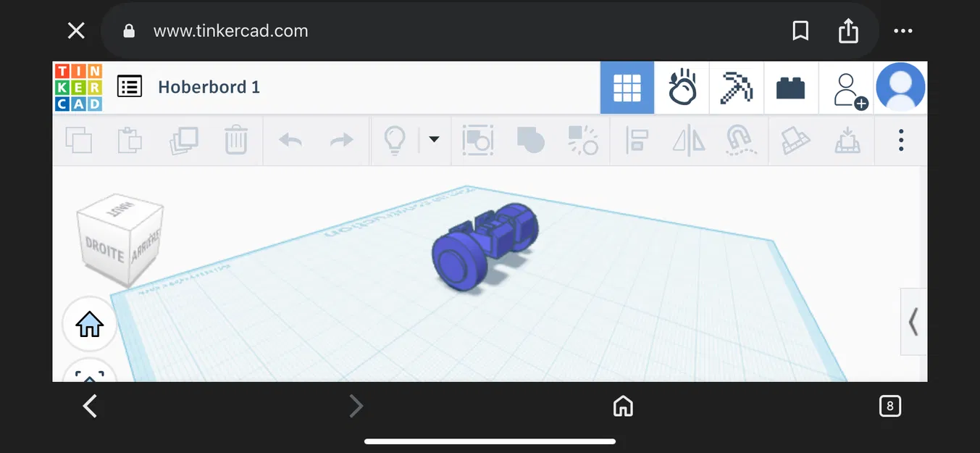Toggle show all hidden objects with the lightbulb
The height and width of the screenshot is (453, 980).
pyautogui.click(x=394, y=140)
